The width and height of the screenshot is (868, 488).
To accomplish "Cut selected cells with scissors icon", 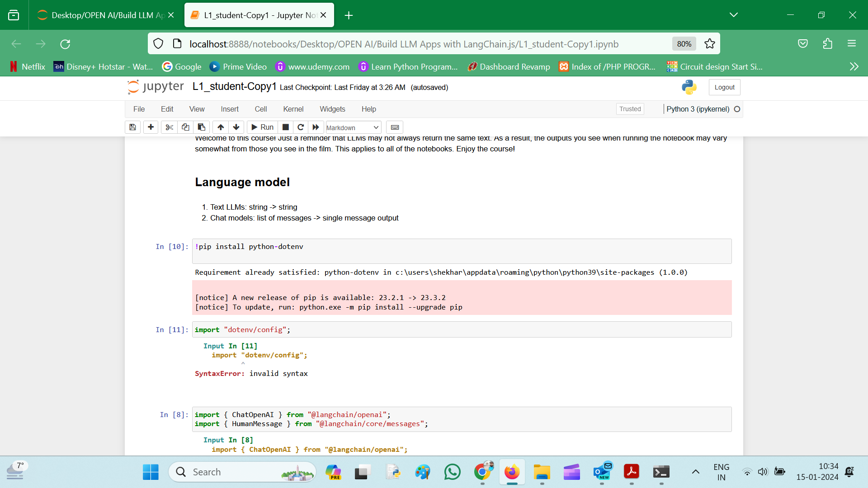I will pos(170,127).
